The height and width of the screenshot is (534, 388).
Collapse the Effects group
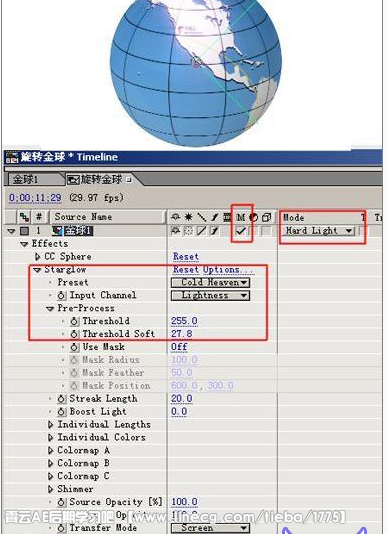click(24, 244)
